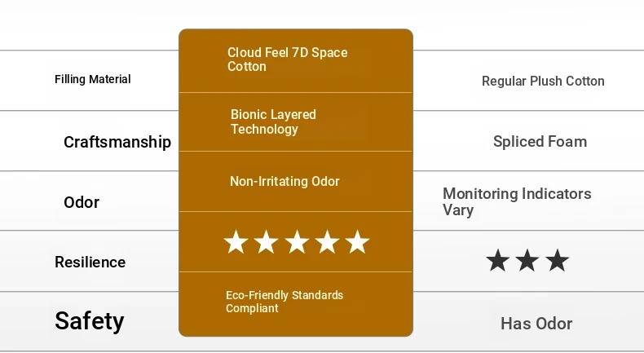
Task: Click the first dark star on the right
Action: point(497,261)
